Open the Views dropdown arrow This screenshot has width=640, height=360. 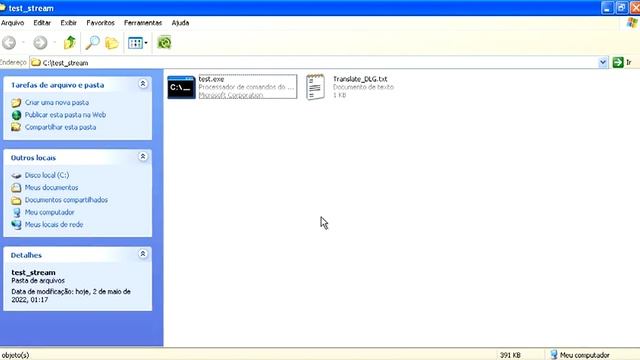[x=146, y=43]
